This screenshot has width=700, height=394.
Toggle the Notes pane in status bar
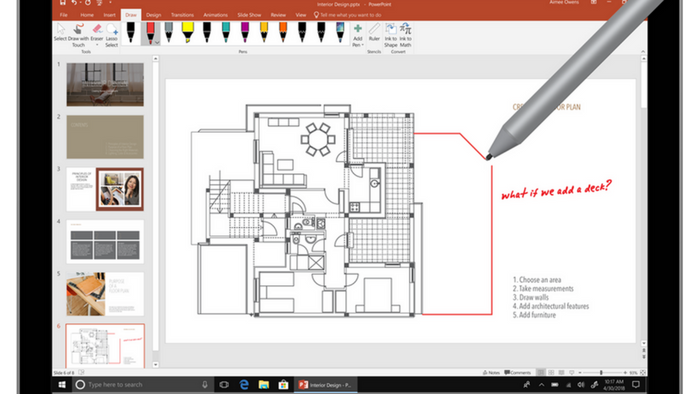tap(491, 373)
